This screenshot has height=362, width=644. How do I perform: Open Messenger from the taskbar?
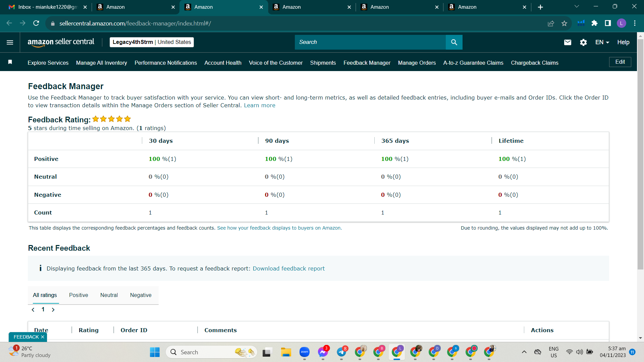tap(323, 352)
